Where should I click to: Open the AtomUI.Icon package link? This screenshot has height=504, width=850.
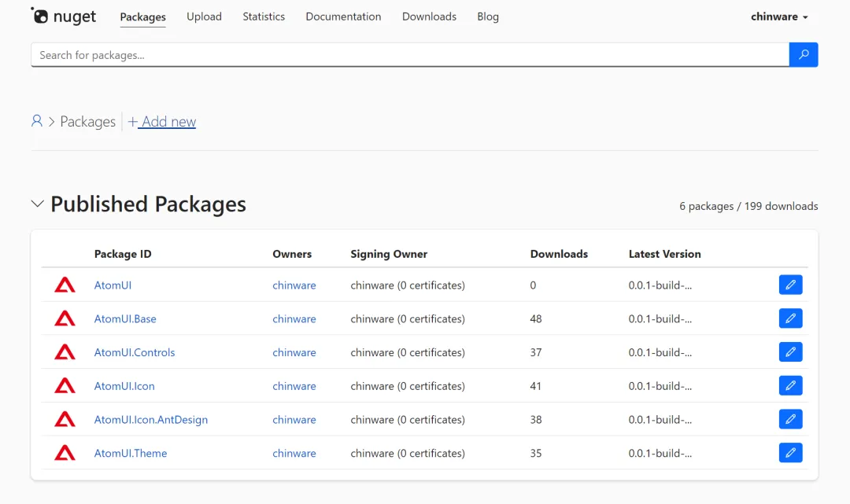[124, 386]
